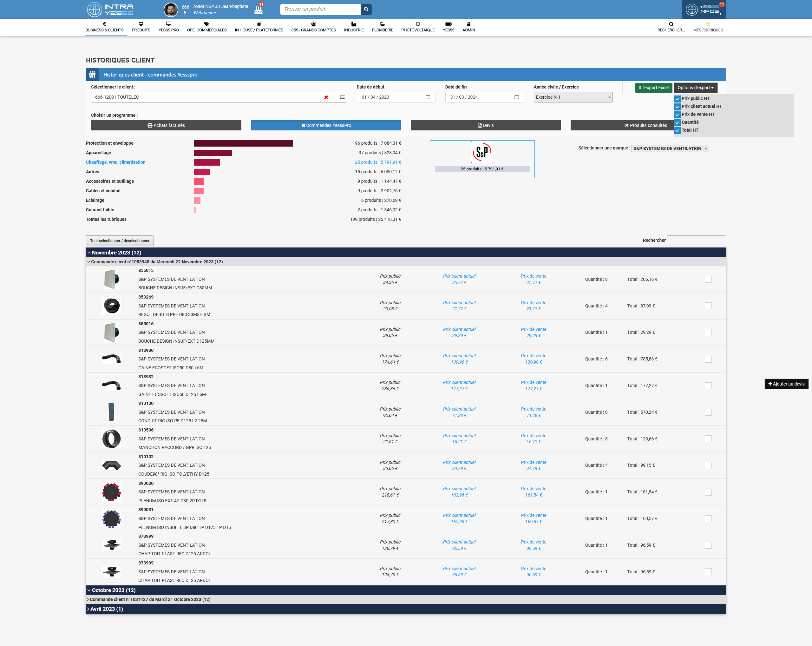Click the search magnifier button in header
812x646 pixels.
[366, 10]
